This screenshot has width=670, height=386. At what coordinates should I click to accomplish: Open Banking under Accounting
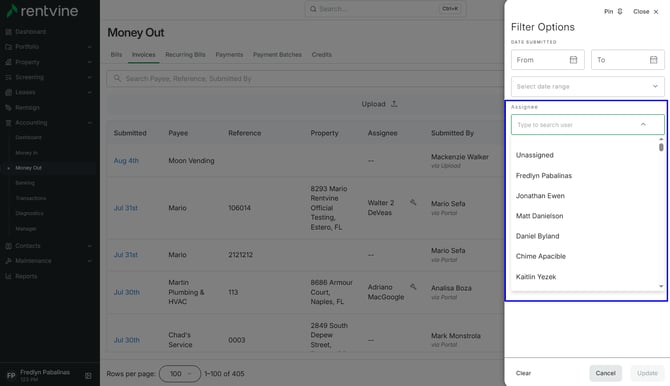[x=25, y=183]
